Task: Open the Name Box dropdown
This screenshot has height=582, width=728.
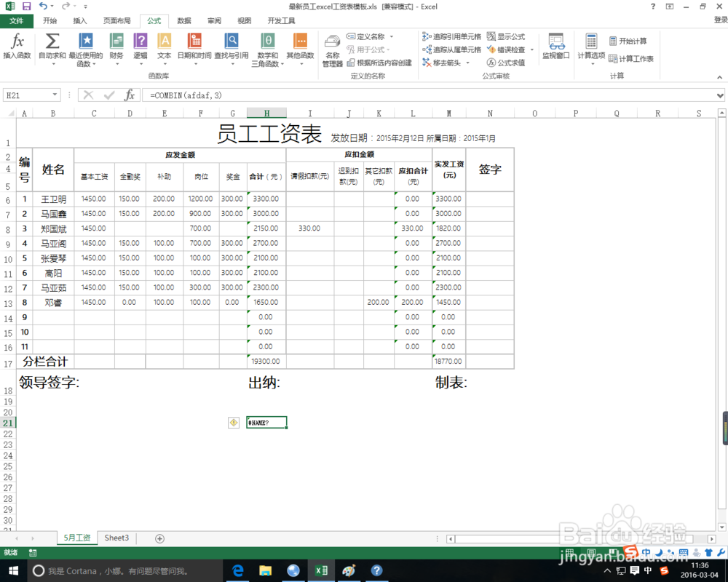Action: (55, 95)
